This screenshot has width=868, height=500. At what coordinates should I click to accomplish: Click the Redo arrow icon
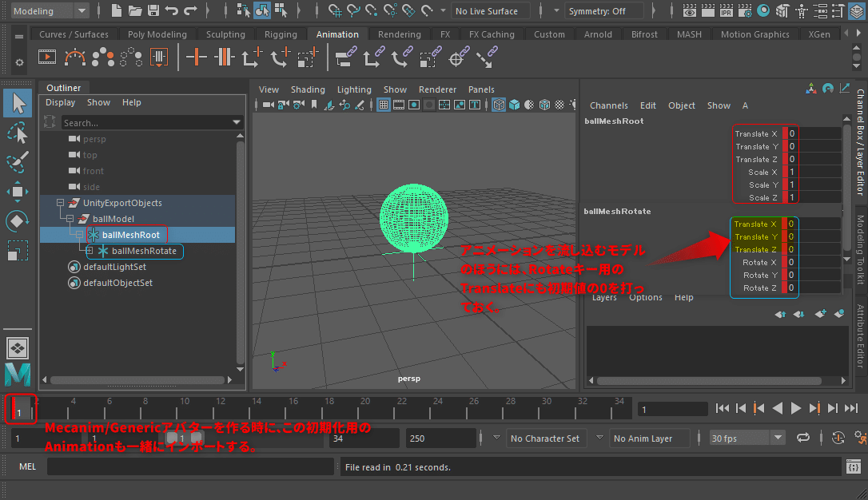pos(190,10)
